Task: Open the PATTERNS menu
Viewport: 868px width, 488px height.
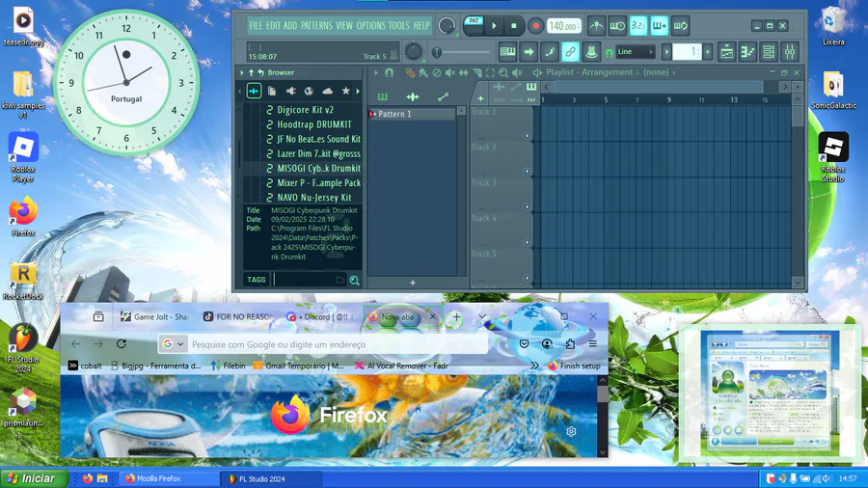Action: [x=316, y=25]
